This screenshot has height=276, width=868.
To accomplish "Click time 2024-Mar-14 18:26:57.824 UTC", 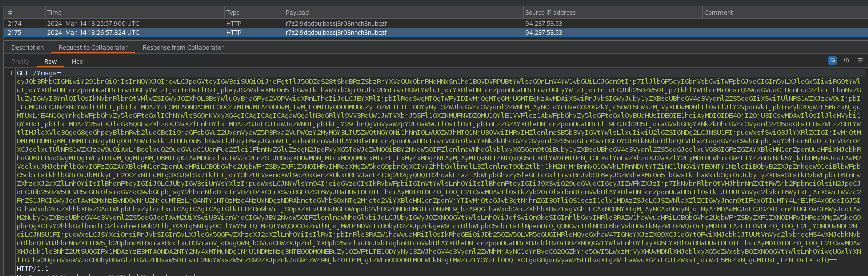I will click(x=93, y=32).
